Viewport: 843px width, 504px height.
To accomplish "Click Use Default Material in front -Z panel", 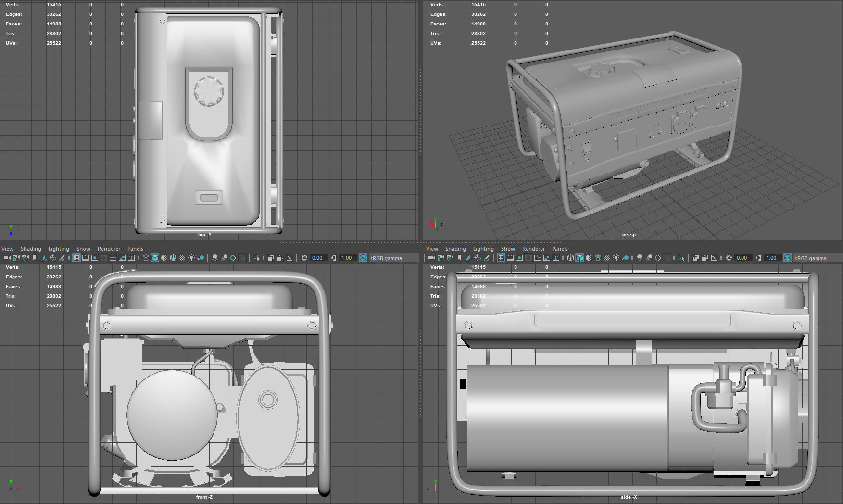I will click(x=164, y=258).
